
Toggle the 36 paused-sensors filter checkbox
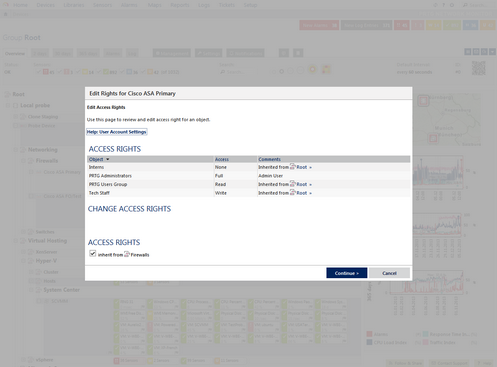coord(122,72)
